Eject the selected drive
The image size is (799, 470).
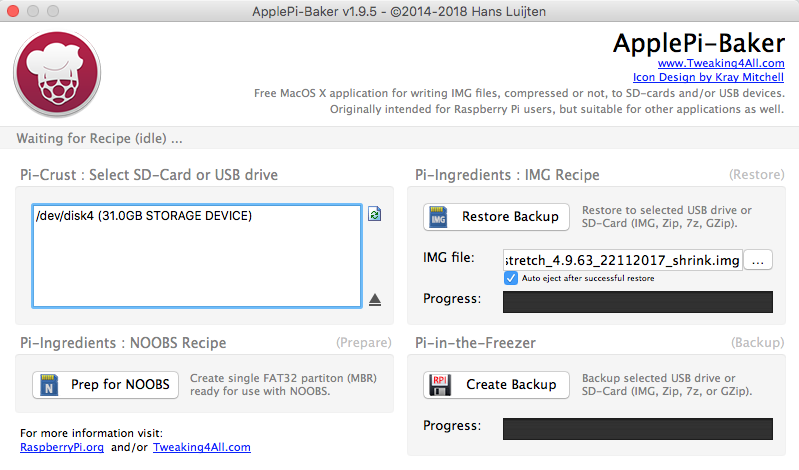(x=375, y=299)
